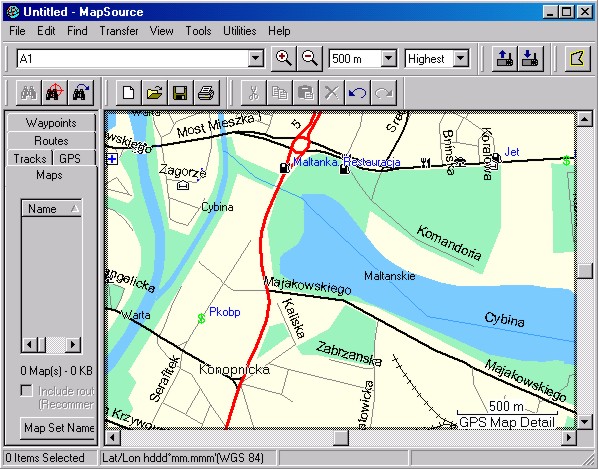Click the Map Set Name button
Image resolution: width=598 pixels, height=469 pixels.
point(58,428)
